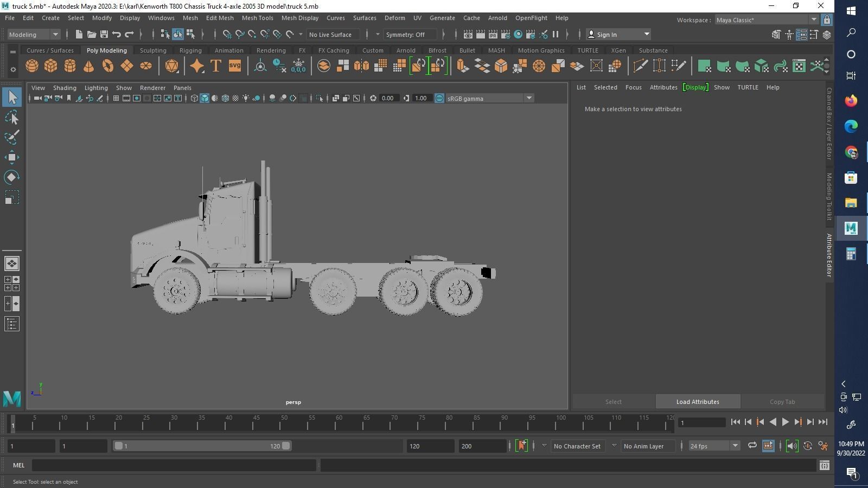The width and height of the screenshot is (868, 488).
Task: Click the MEL command language label
Action: [19, 465]
